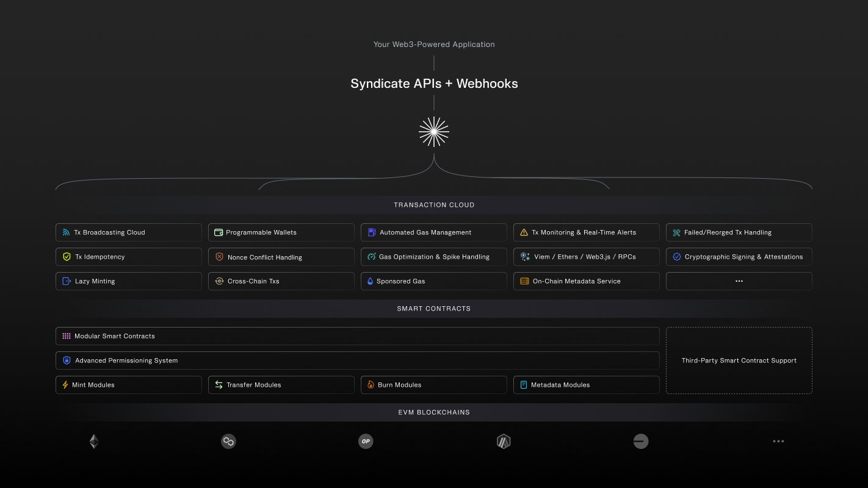Click the Programmable Wallets wallet icon
Image resolution: width=868 pixels, height=488 pixels.
click(x=219, y=232)
